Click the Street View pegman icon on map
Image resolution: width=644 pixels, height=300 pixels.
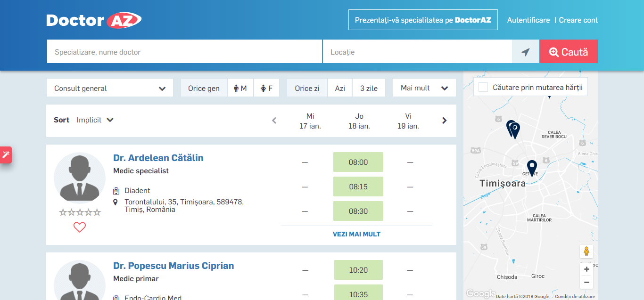pyautogui.click(x=586, y=251)
